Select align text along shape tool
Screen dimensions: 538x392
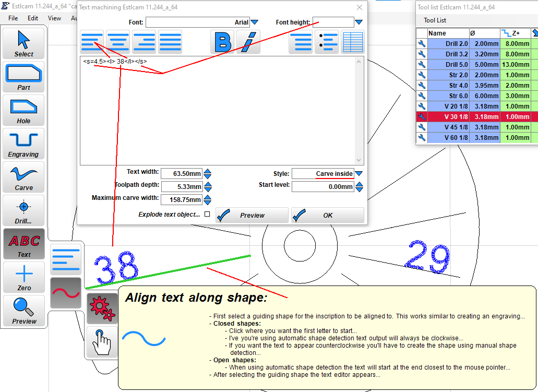pos(66,293)
